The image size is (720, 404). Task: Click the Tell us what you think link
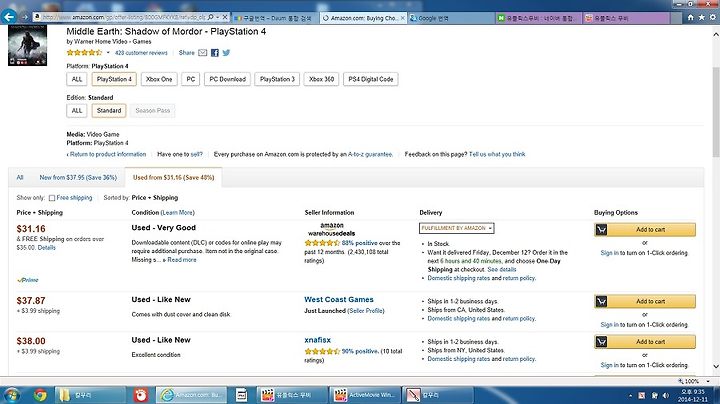497,154
